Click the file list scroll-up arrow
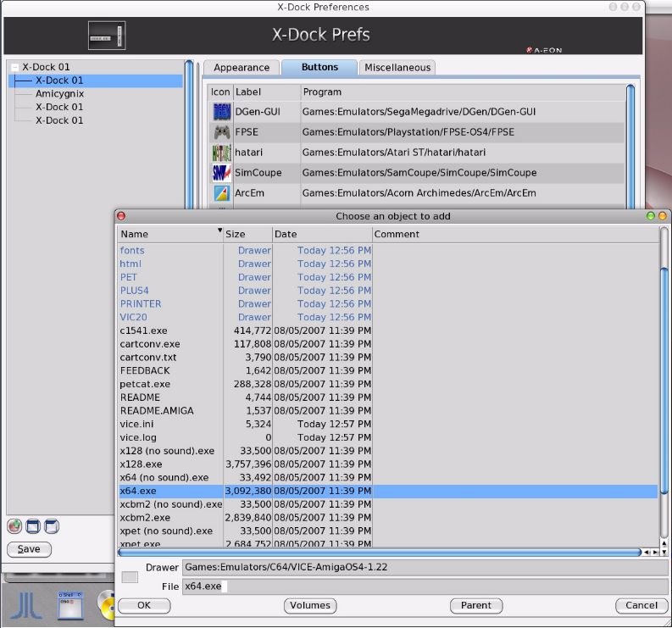Viewport: 672px width, 628px height. (x=664, y=542)
